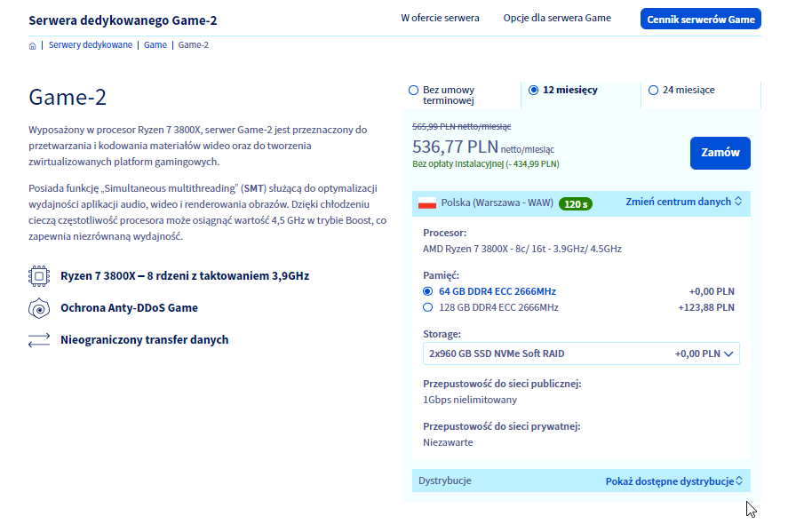Screen dimensions: 788x532
Task: Click Polska (Warszawa - WAW) location
Action: pyautogui.click(x=497, y=203)
